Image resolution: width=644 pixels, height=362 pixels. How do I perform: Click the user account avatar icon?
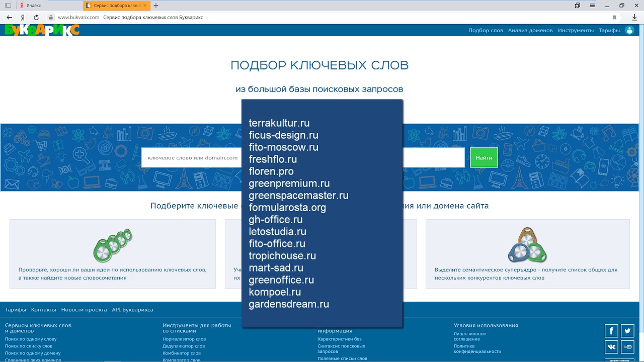click(x=629, y=30)
